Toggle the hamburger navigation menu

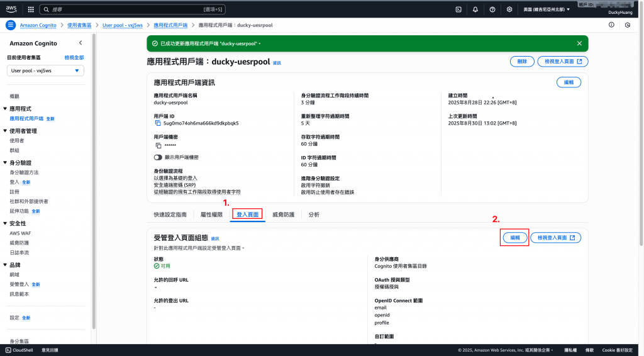click(x=11, y=25)
